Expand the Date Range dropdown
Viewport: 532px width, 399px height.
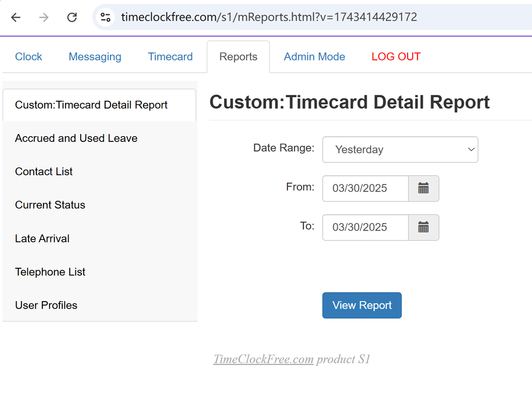tap(400, 149)
